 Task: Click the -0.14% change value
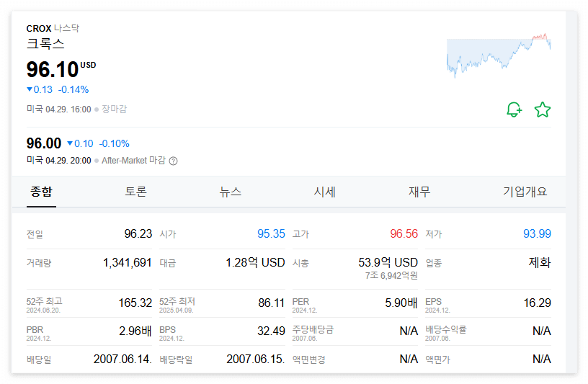tap(73, 89)
